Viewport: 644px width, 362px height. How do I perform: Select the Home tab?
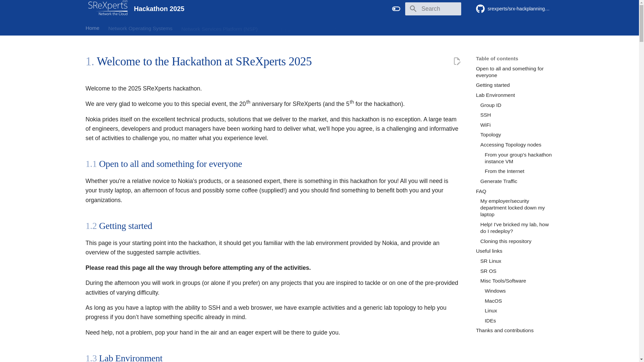coord(92,28)
